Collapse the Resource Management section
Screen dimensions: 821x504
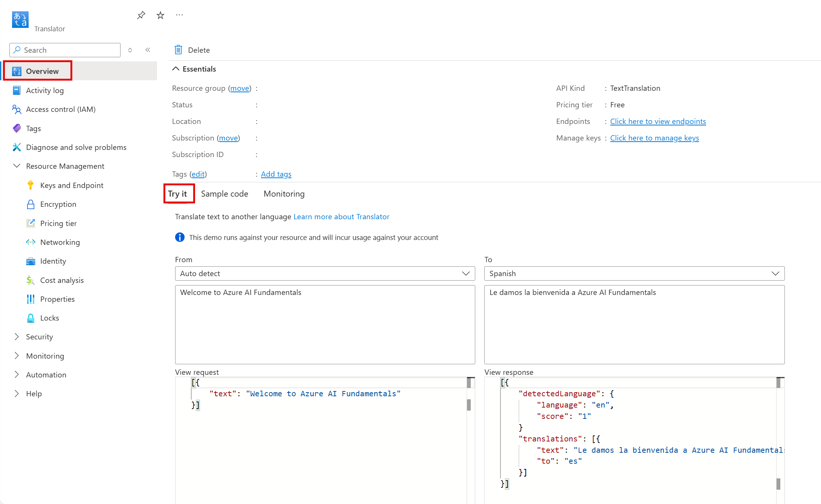click(17, 166)
